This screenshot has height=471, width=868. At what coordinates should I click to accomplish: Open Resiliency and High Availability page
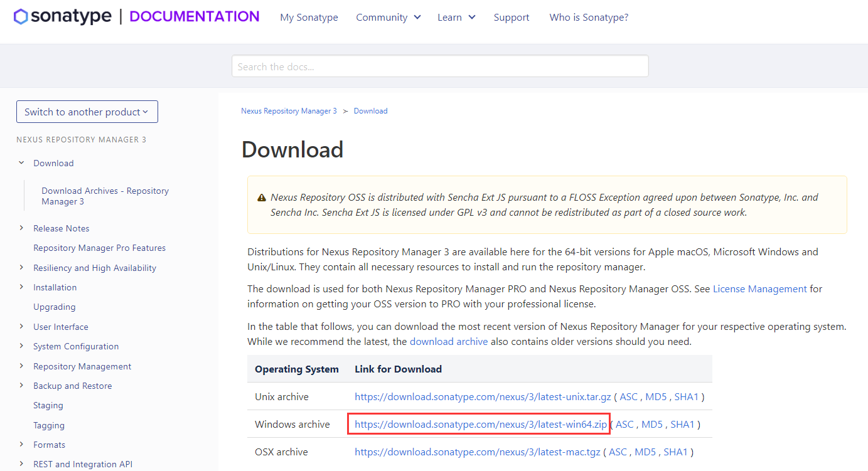(x=95, y=268)
